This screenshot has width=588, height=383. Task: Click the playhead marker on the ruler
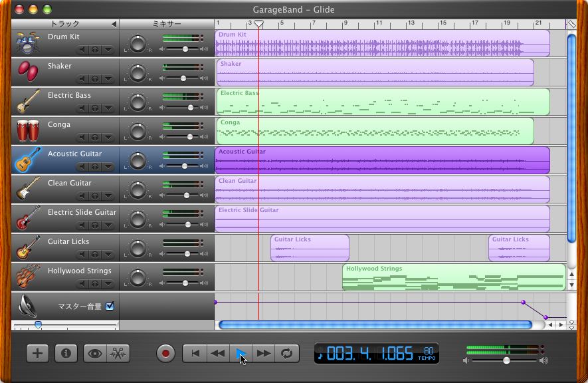[258, 24]
